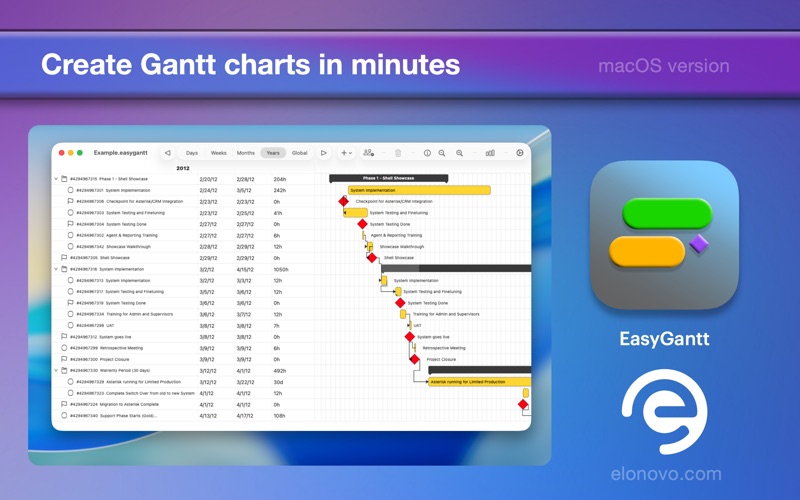Click the scroll-forward triangle right of Global

click(x=323, y=153)
